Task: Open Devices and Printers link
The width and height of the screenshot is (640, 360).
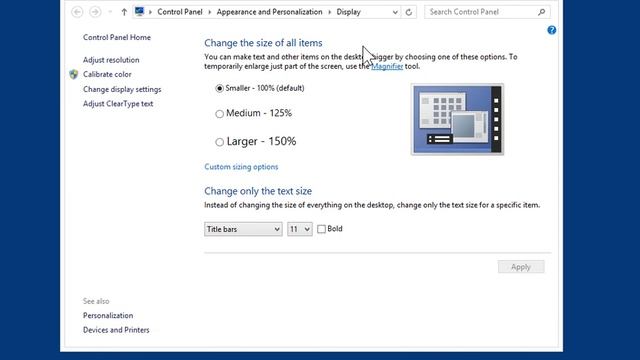Action: point(116,330)
